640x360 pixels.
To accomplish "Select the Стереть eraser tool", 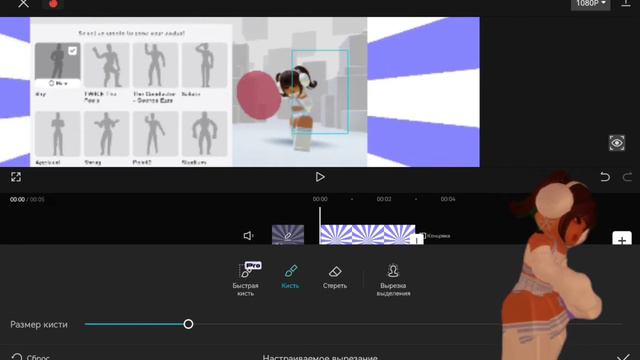I will (335, 277).
